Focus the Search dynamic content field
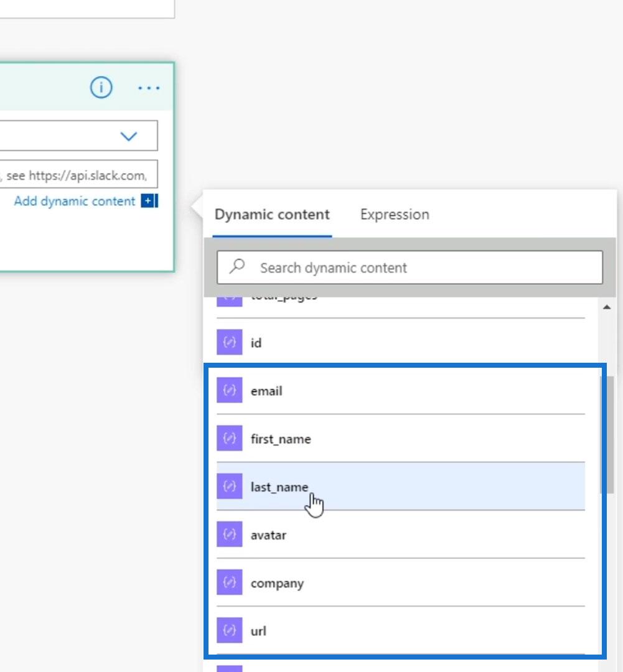The width and height of the screenshot is (623, 672). [410, 268]
